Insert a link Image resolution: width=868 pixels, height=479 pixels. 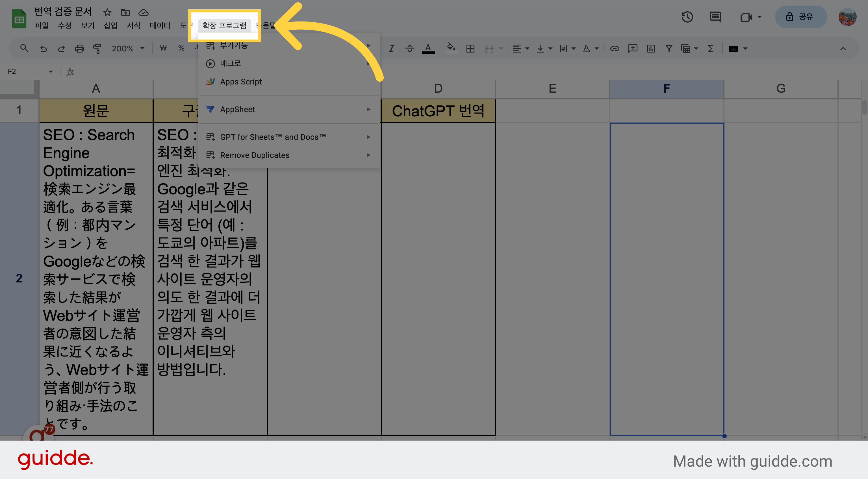(615, 49)
